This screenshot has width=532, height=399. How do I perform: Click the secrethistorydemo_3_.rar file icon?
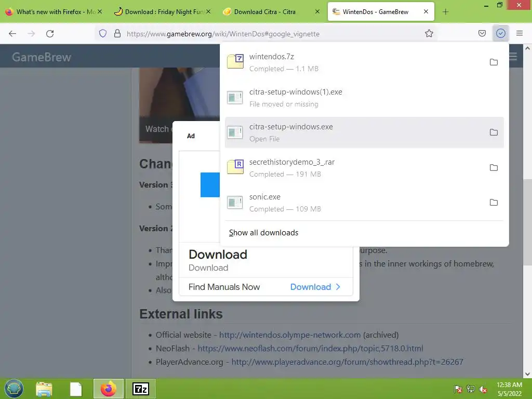click(x=235, y=167)
